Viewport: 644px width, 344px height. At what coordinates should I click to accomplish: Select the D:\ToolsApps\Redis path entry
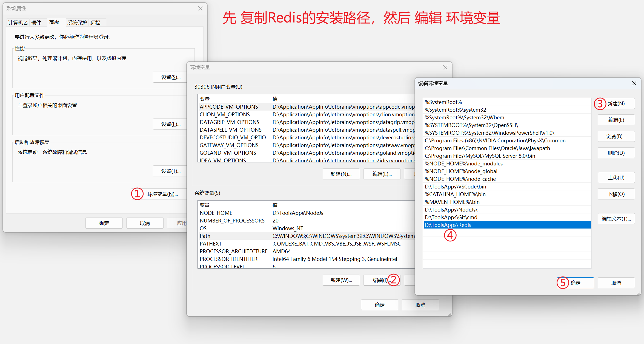tap(448, 225)
